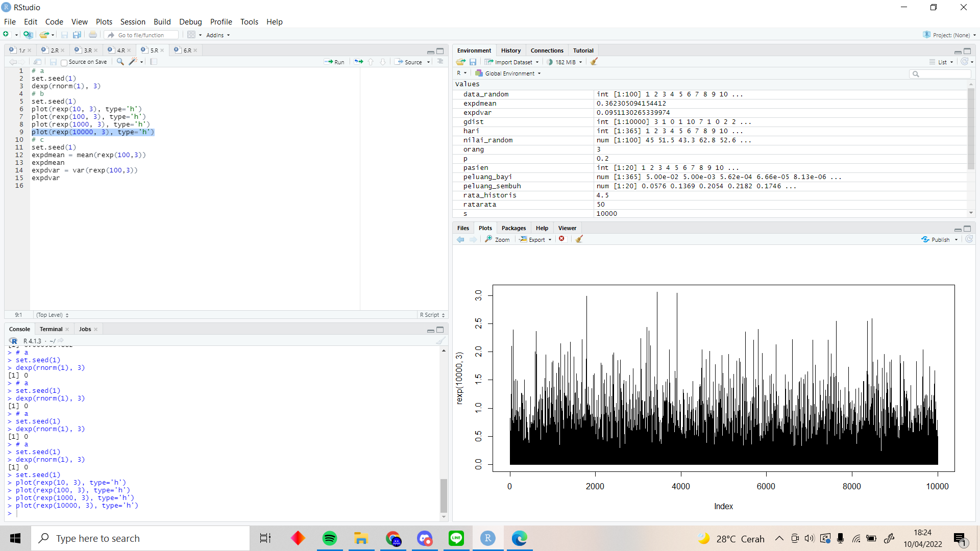This screenshot has height=551, width=980.
Task: Clear console broom icon
Action: coord(441,341)
